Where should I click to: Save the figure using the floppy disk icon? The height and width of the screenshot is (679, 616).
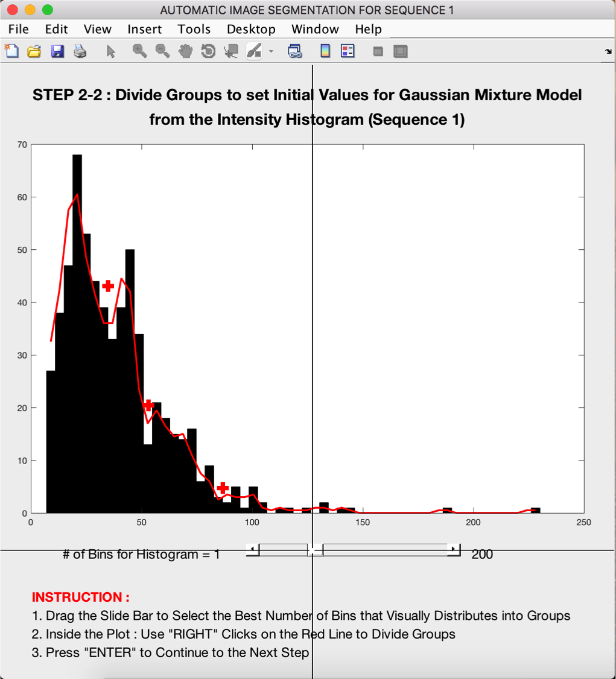point(57,51)
